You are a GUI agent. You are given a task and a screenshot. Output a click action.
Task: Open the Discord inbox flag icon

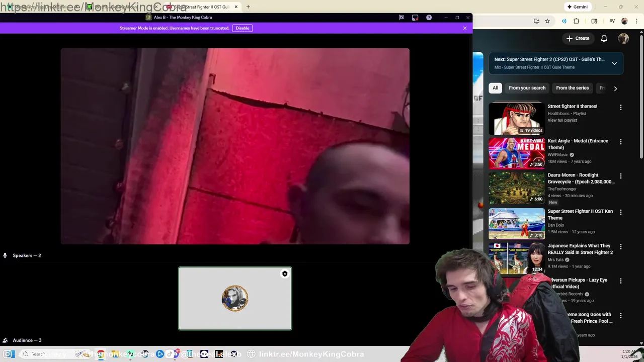point(401,17)
